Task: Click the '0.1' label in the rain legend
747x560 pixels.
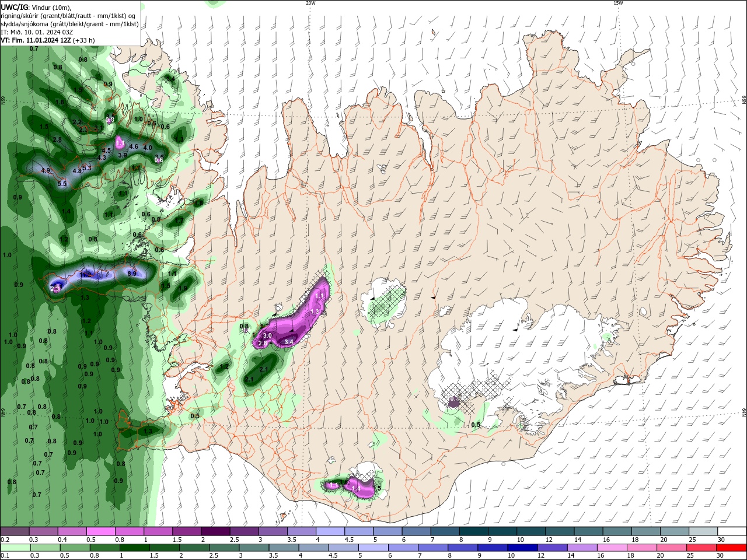Action: pyautogui.click(x=5, y=556)
